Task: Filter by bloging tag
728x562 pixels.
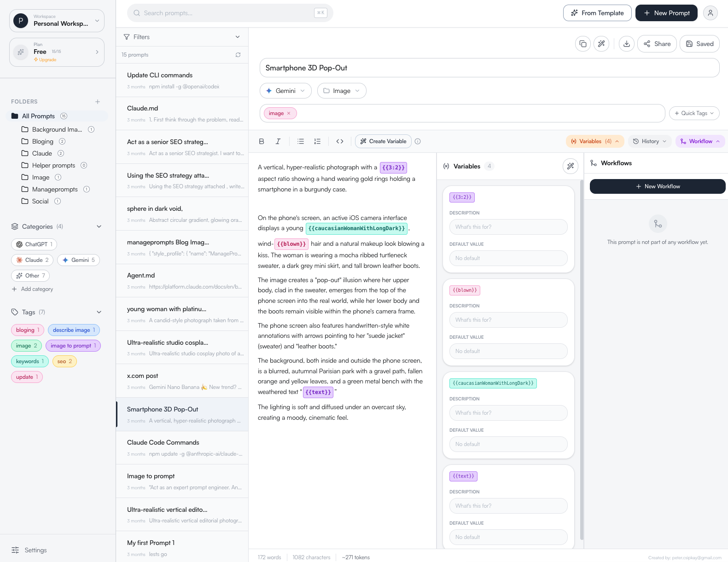Action: click(28, 330)
